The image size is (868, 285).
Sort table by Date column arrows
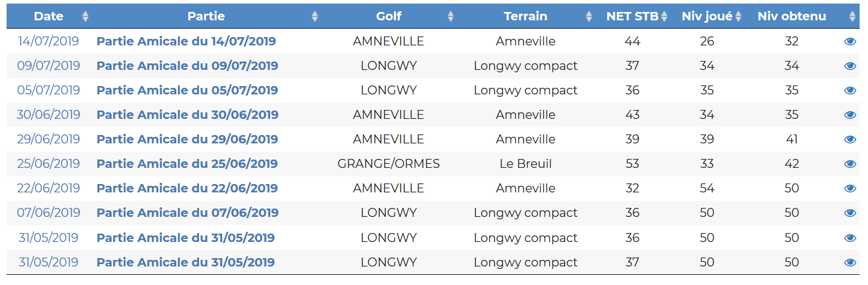pyautogui.click(x=85, y=17)
